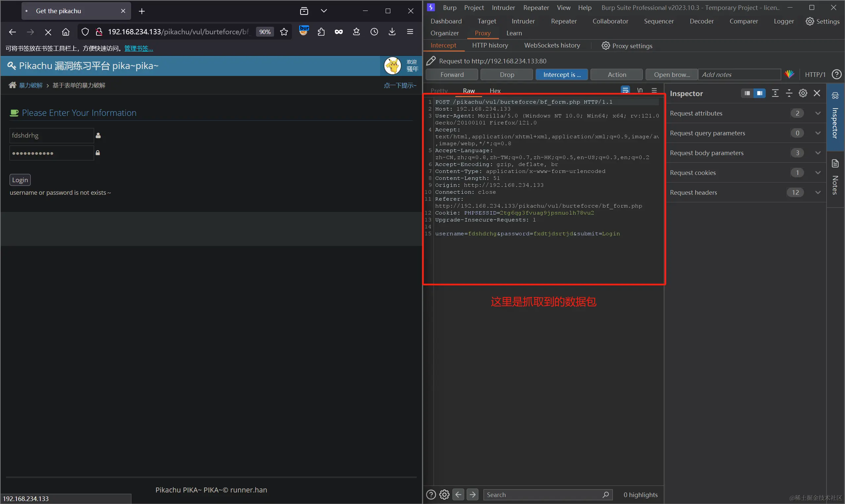Click the search help icon in Burp footer
The height and width of the screenshot is (504, 845).
coord(431,495)
